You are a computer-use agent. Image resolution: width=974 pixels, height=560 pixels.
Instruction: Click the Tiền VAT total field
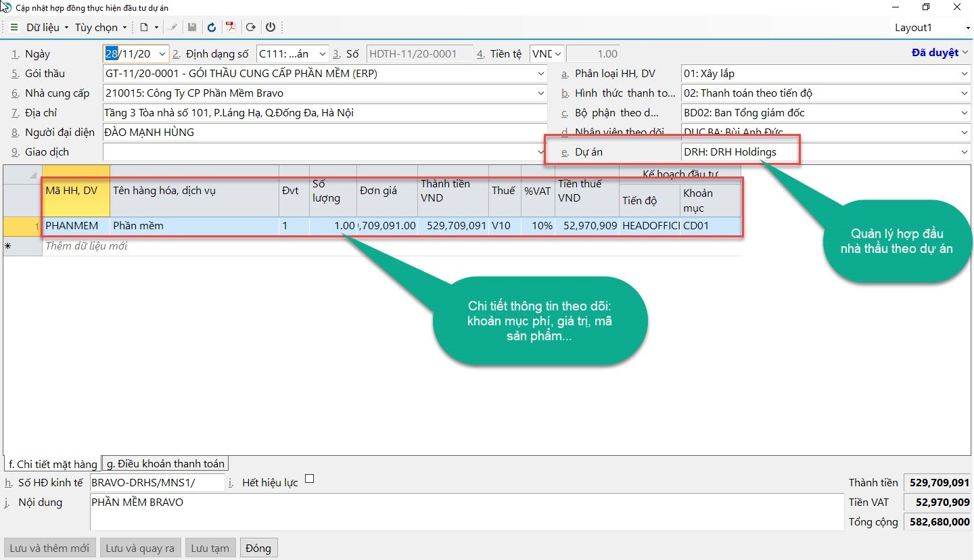point(937,503)
